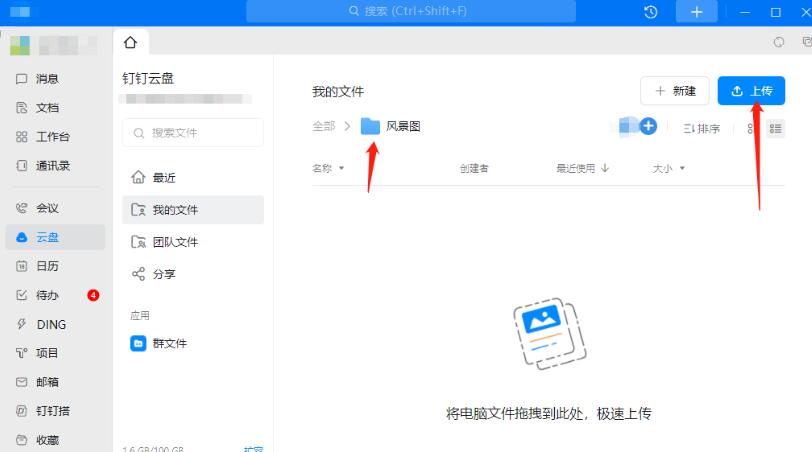Open the 排序 sort options
The height and width of the screenshot is (452, 812).
tap(701, 129)
